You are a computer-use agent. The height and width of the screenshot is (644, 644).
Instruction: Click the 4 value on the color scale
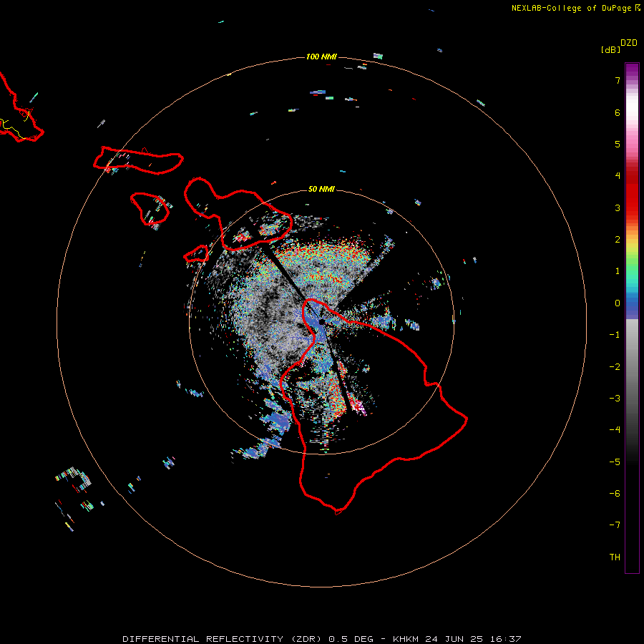[618, 176]
